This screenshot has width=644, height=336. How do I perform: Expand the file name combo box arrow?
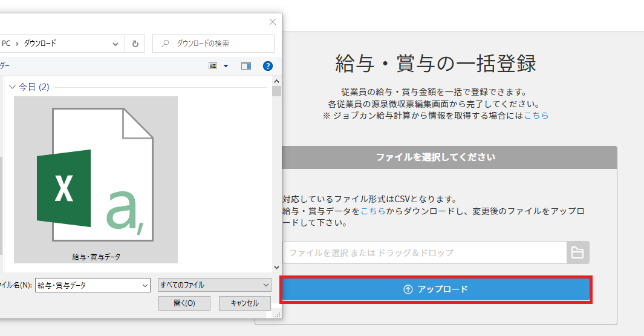click(145, 285)
